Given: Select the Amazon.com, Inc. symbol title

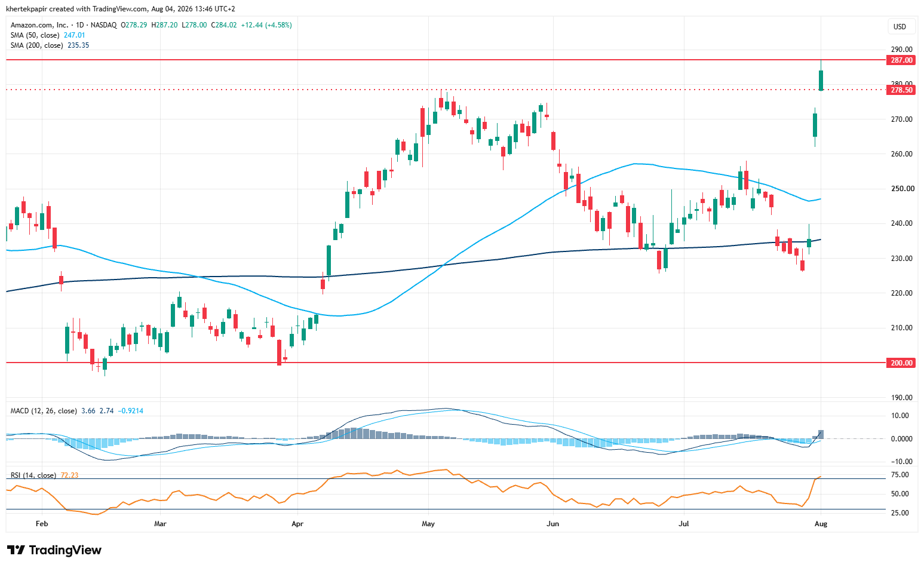Looking at the screenshot, I should (x=39, y=25).
